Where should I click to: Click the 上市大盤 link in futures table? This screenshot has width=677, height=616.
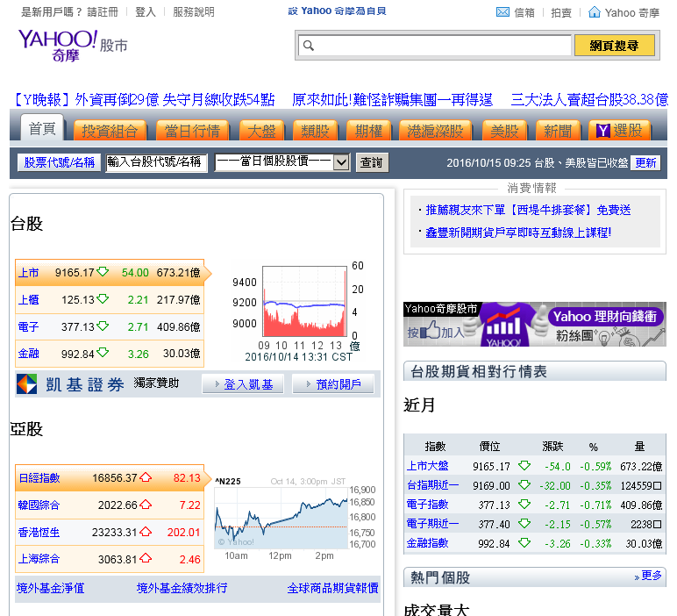point(427,466)
